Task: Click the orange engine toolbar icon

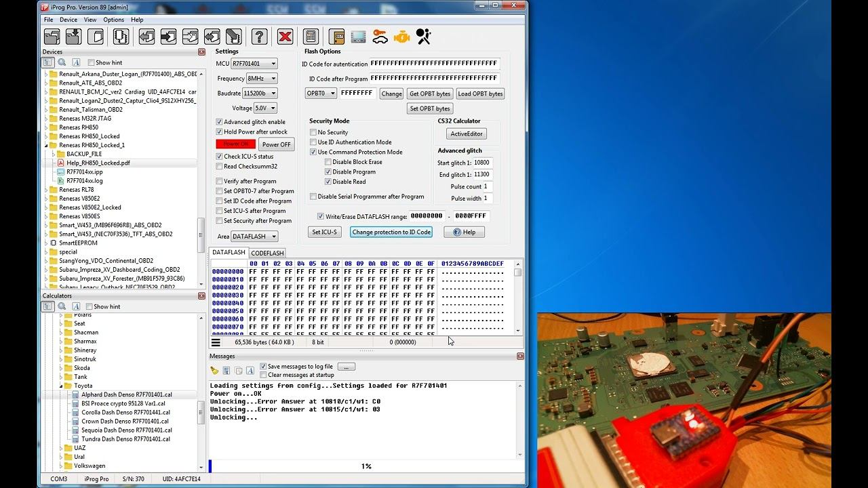Action: coord(401,37)
